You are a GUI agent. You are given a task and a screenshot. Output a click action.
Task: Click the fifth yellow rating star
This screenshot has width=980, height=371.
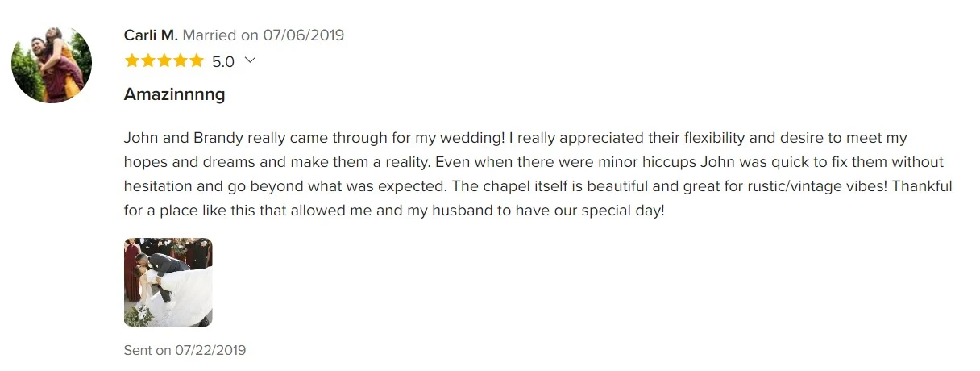(x=196, y=60)
